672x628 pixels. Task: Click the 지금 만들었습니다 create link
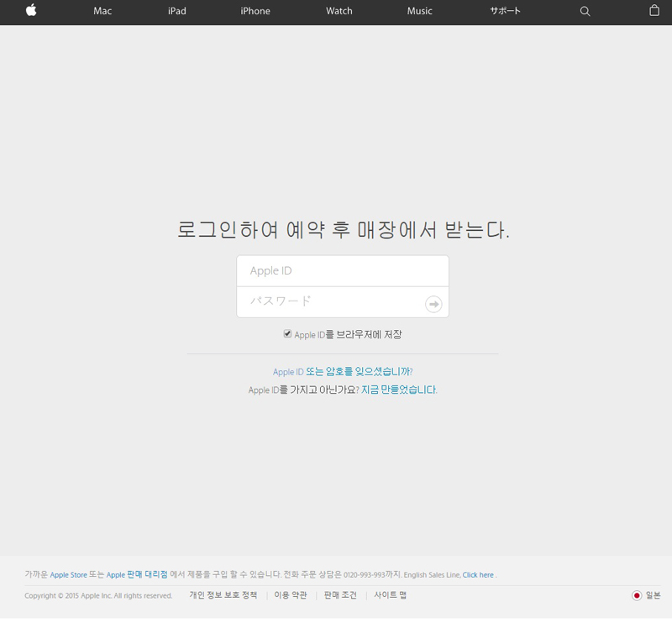coord(399,390)
